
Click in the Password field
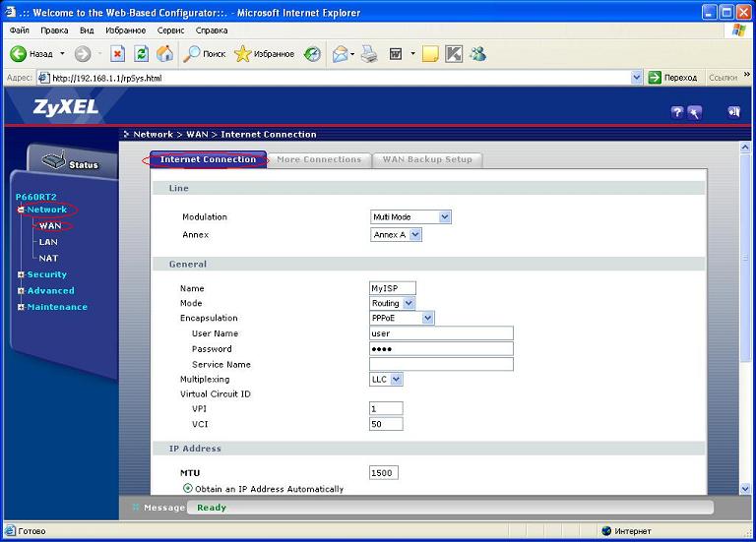tap(441, 349)
